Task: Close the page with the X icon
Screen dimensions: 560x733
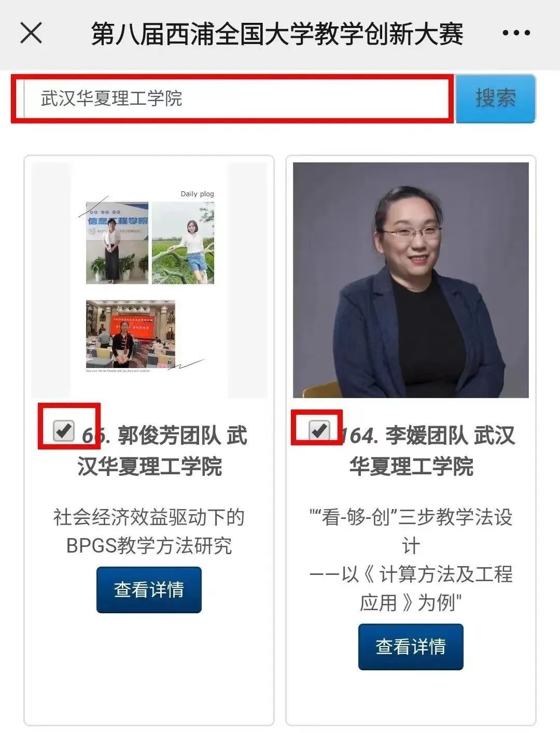Action: pos(31,34)
